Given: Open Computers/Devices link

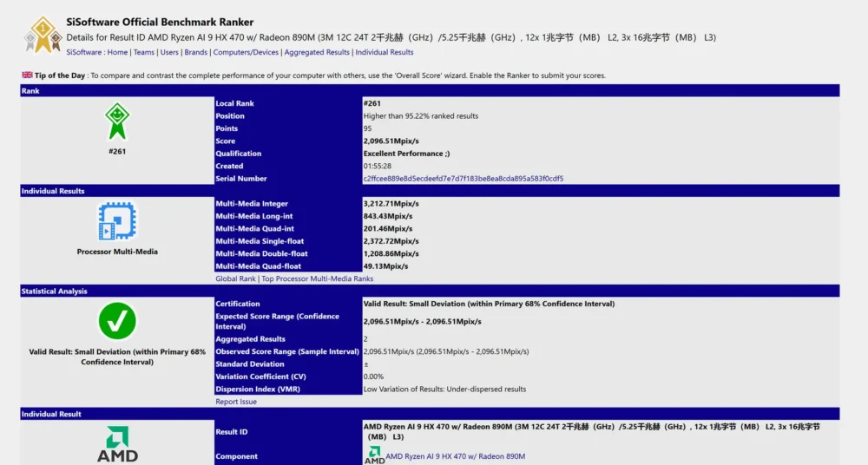Looking at the screenshot, I should 246,52.
